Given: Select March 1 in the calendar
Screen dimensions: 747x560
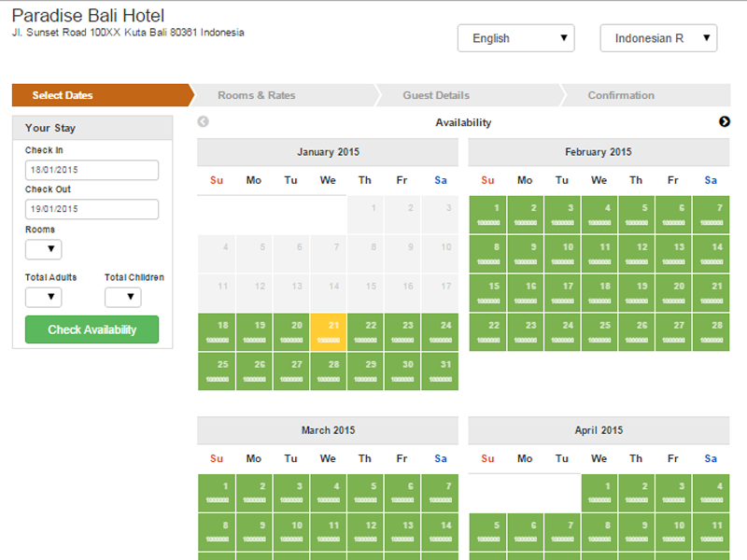Looking at the screenshot, I should click(217, 492).
